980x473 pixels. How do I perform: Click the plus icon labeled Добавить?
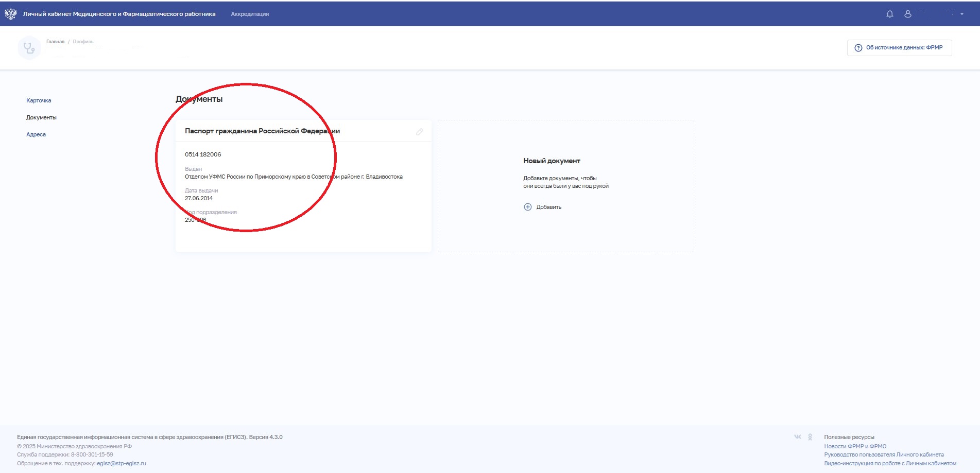pyautogui.click(x=527, y=207)
